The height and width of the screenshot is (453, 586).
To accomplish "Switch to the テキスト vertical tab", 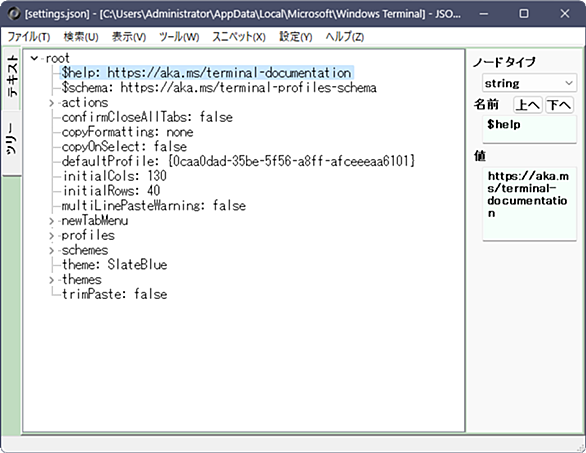I will point(12,76).
